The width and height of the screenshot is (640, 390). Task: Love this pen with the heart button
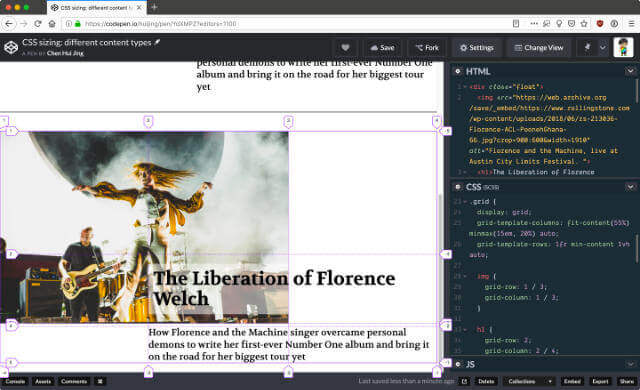point(345,47)
